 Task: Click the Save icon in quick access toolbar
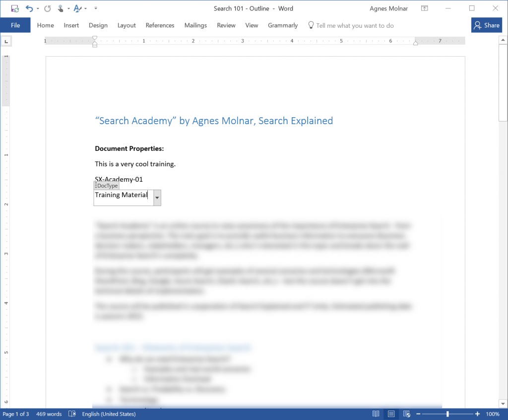[15, 8]
